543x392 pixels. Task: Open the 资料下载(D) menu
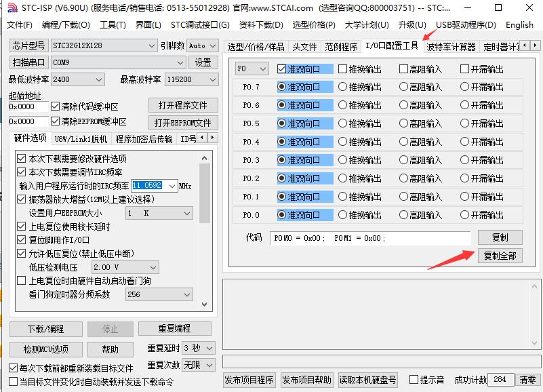[261, 25]
